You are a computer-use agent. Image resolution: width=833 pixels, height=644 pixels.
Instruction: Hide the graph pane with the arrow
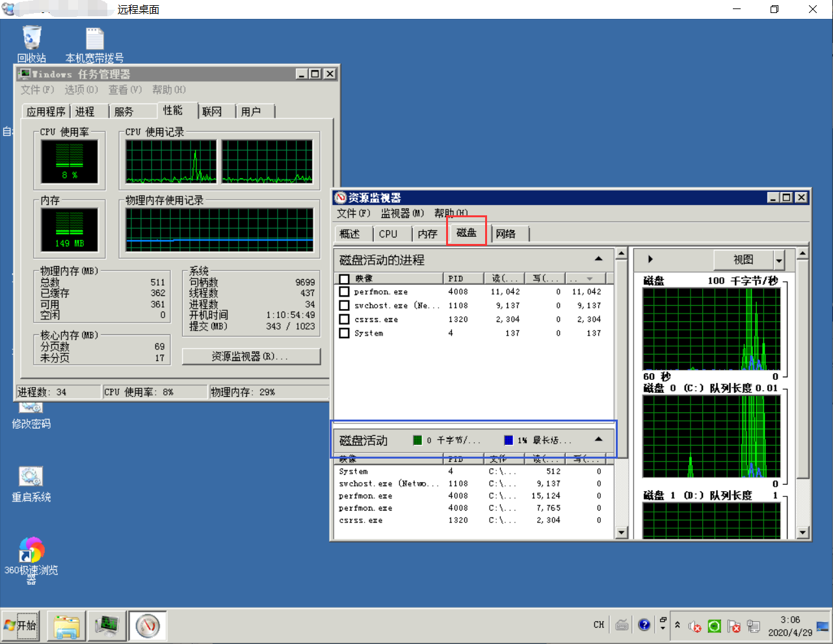pos(650,260)
